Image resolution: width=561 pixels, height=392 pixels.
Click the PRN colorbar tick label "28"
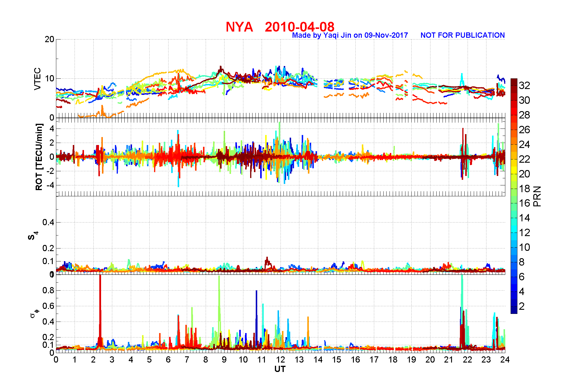click(524, 115)
